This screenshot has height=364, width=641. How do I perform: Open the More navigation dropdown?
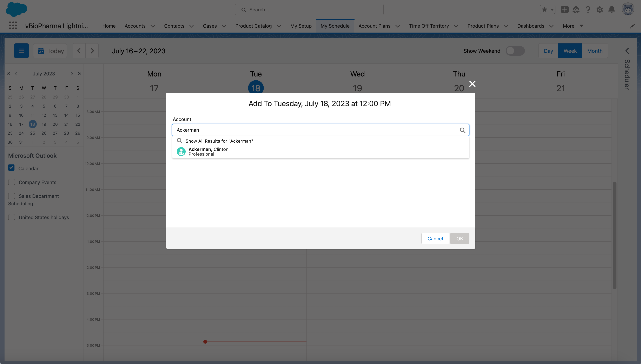coord(573,26)
